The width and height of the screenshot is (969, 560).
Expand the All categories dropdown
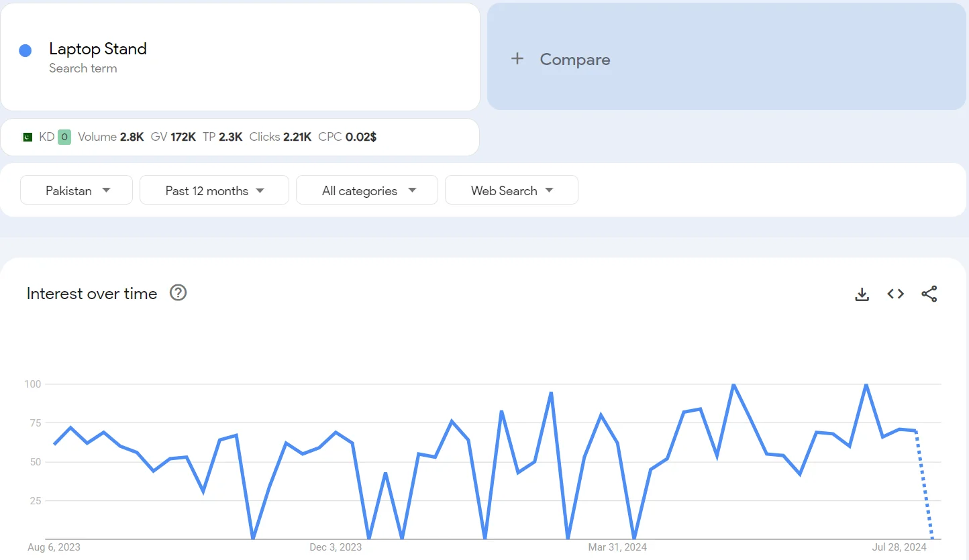click(x=366, y=190)
